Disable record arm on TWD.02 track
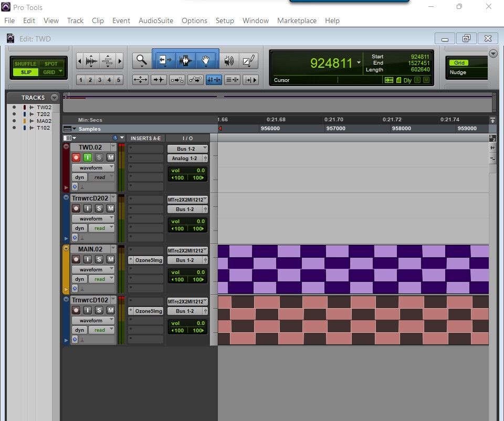This screenshot has height=421, width=504. click(x=76, y=157)
